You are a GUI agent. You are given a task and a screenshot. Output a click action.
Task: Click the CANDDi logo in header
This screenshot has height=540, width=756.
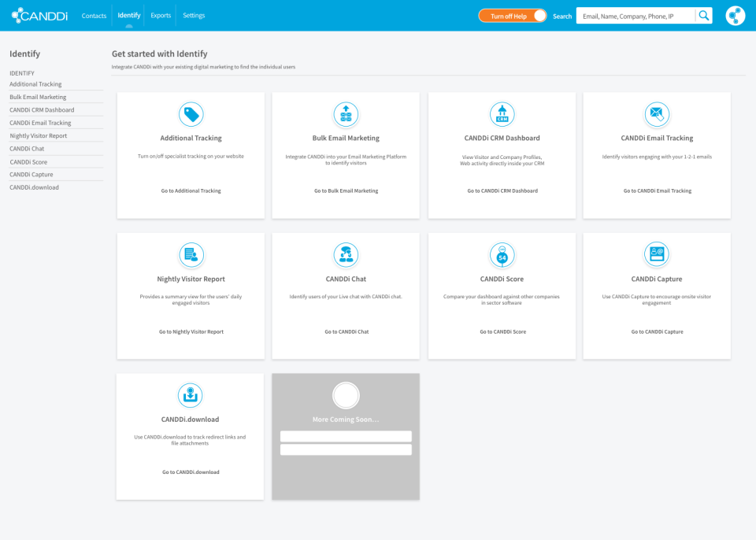[39, 16]
